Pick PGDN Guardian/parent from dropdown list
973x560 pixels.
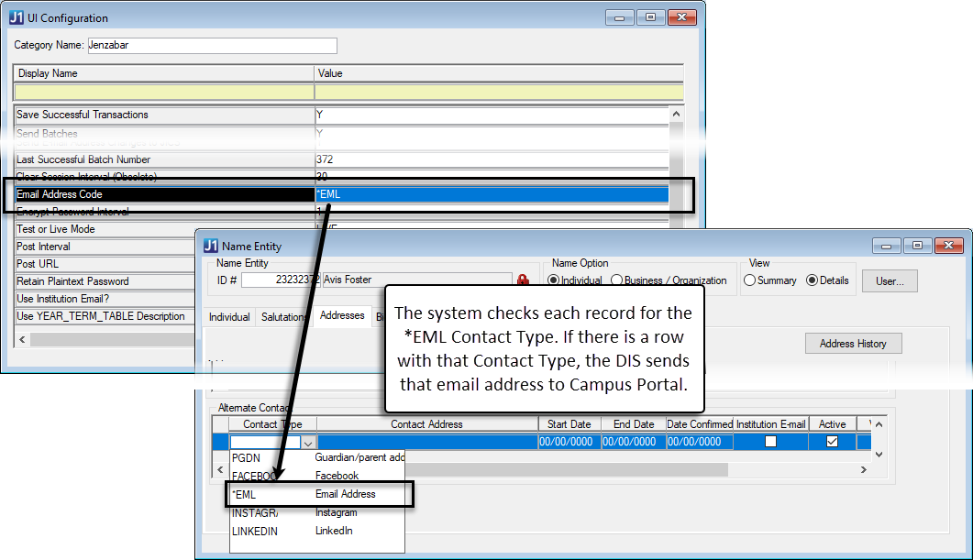(317, 457)
